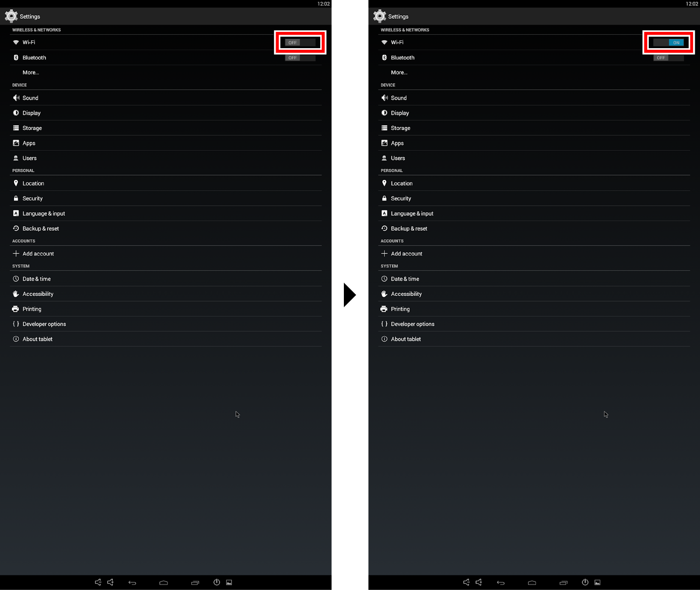Select "Backup & reset" text in Wi-Fi-on screen
The height and width of the screenshot is (590, 700).
pos(409,228)
